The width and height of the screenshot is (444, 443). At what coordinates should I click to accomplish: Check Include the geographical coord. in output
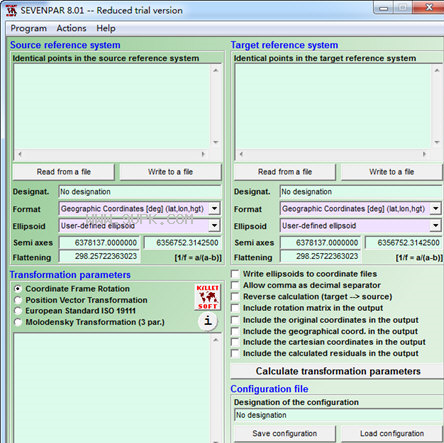[235, 331]
